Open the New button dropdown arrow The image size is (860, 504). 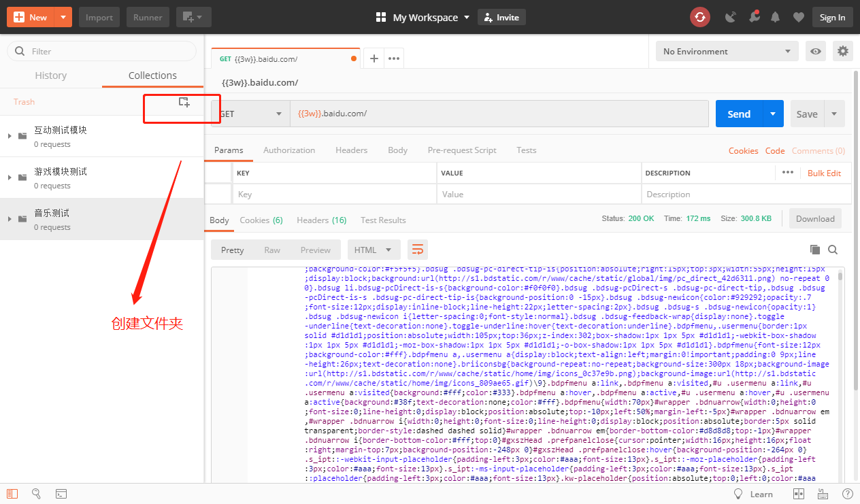tap(63, 17)
